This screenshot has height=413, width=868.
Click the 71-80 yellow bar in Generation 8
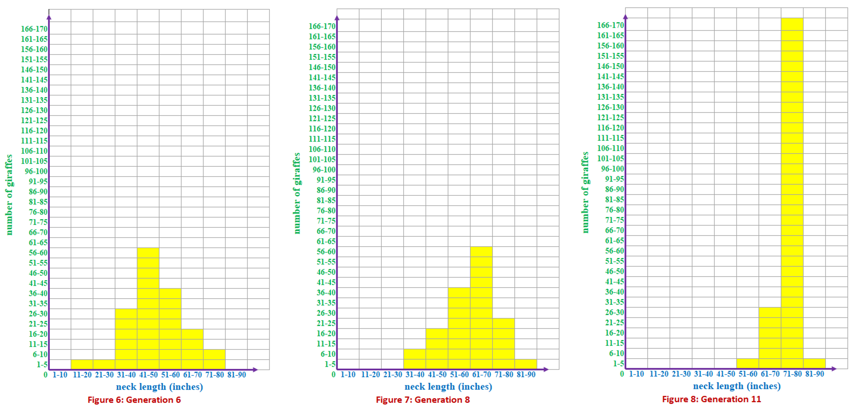503,343
